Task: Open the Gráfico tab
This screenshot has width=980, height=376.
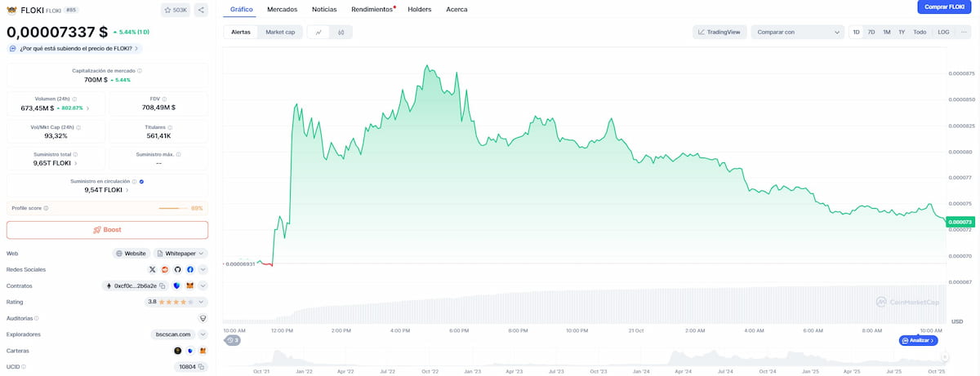Action: tap(242, 9)
